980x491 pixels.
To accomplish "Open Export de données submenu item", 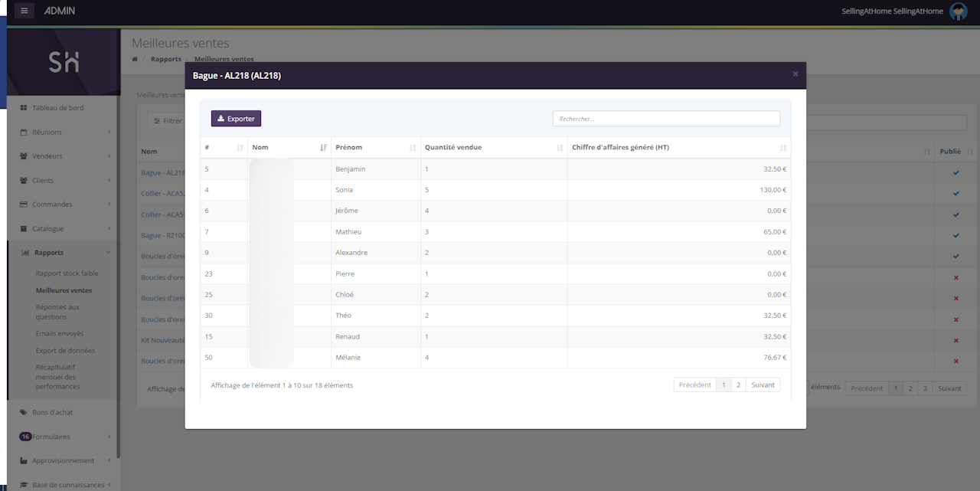I will [x=65, y=351].
